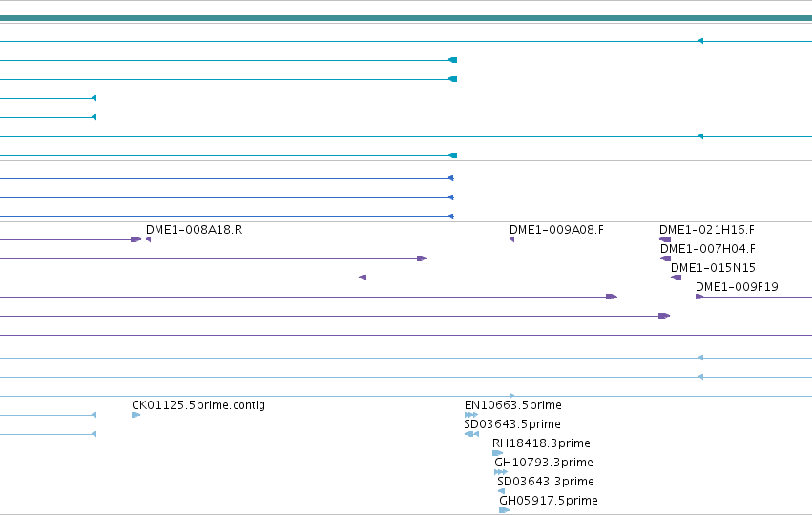Viewport: 812px width, 515px height.
Task: Select the DME1-009F19 feature label
Action: click(x=737, y=287)
